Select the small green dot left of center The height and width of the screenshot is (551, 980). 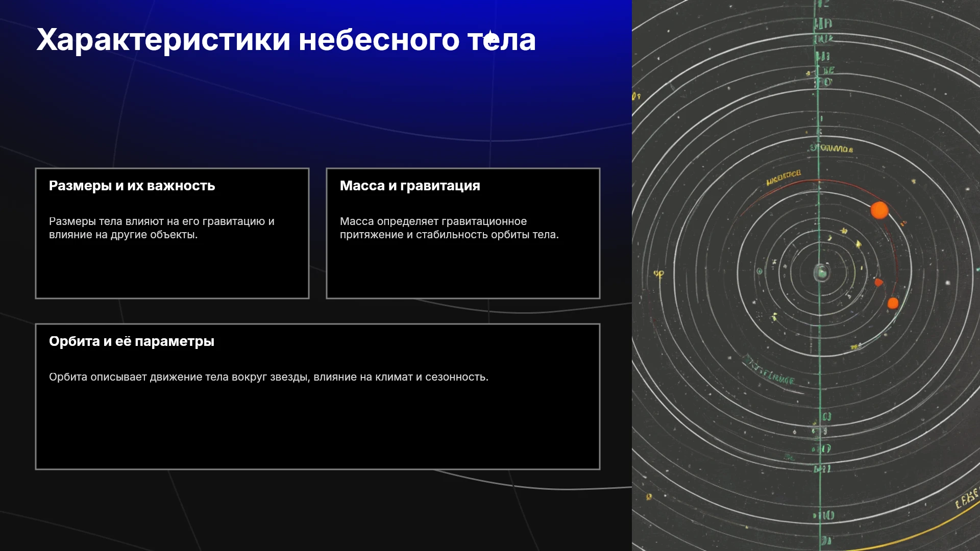pyautogui.click(x=759, y=271)
